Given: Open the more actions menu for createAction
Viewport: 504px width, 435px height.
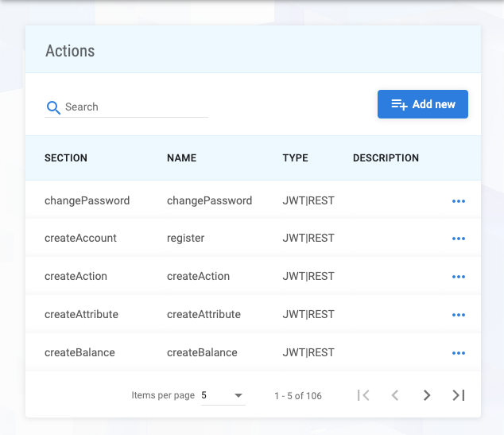Looking at the screenshot, I should pos(458,277).
